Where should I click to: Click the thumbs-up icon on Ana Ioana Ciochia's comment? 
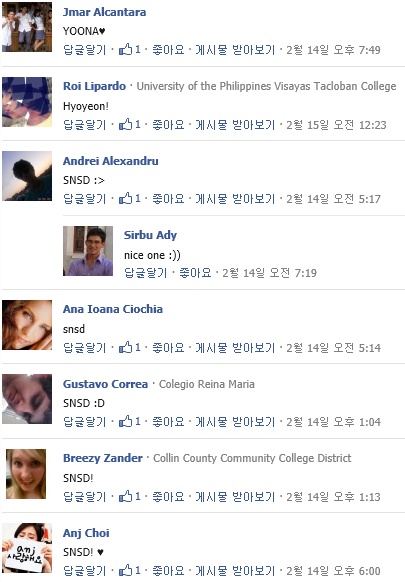pos(125,347)
